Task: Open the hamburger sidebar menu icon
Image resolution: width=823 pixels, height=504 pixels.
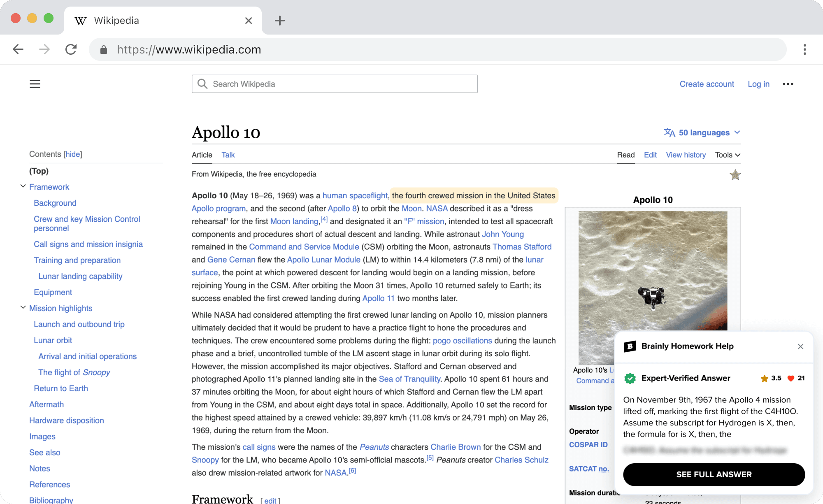Action: 35,84
